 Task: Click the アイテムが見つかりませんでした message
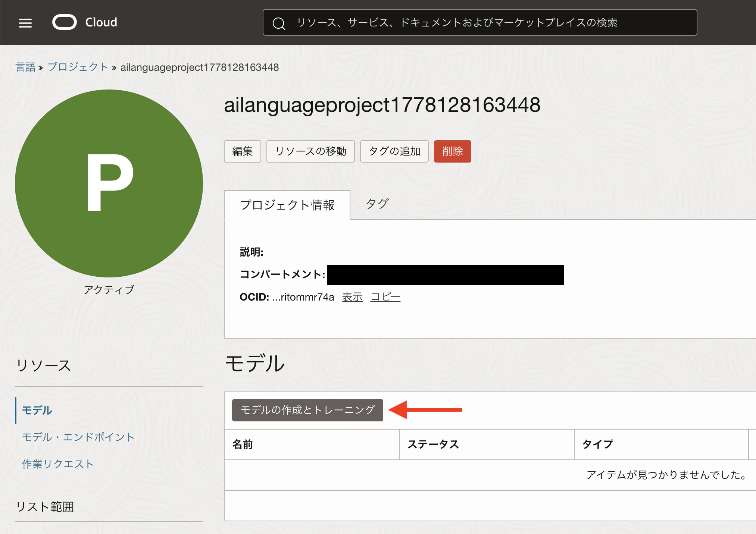point(666,475)
